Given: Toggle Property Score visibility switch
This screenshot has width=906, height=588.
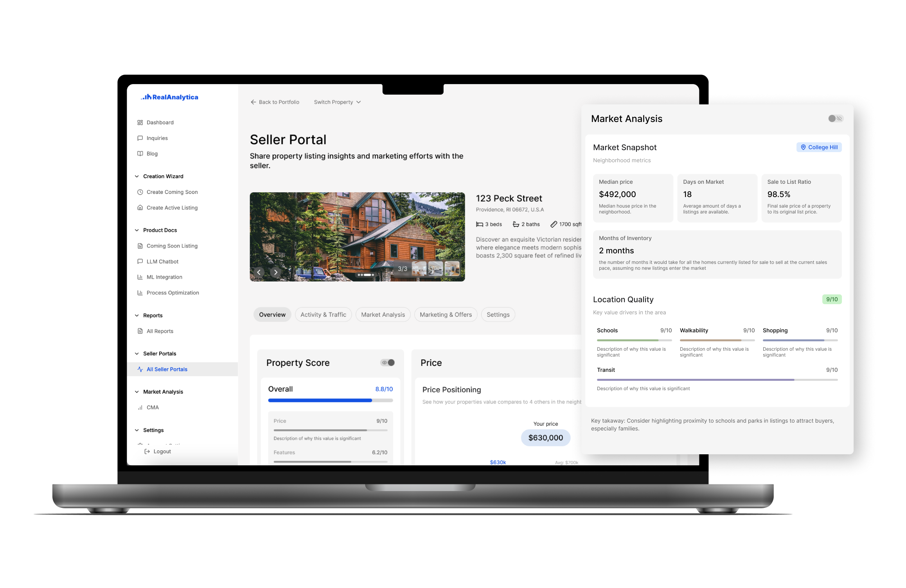Looking at the screenshot, I should coord(388,363).
